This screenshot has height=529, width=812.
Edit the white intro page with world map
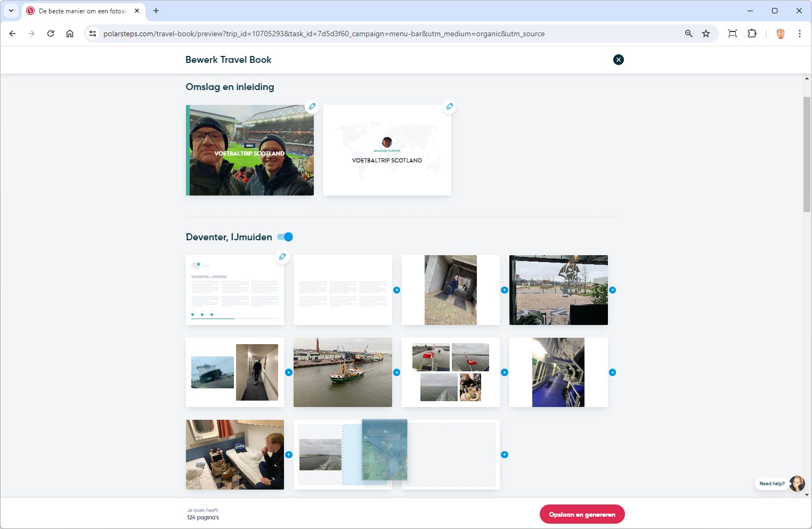tap(450, 107)
